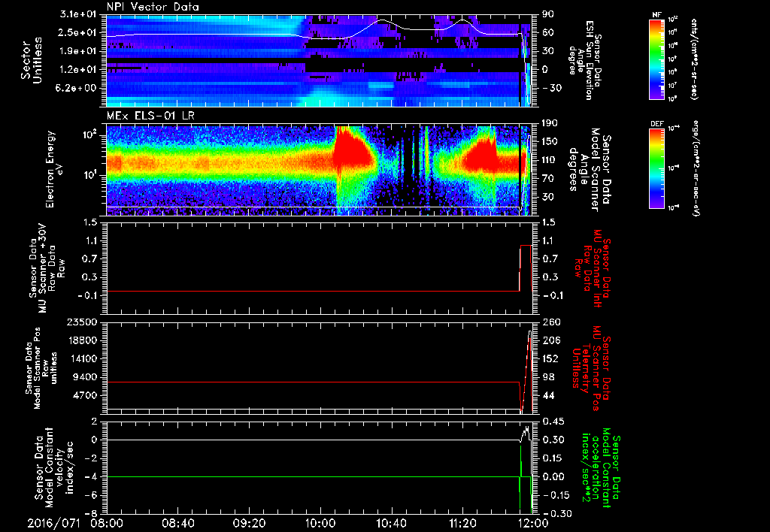Click the 60 degree Sun elevation tick
The image size is (770, 532).
point(547,32)
